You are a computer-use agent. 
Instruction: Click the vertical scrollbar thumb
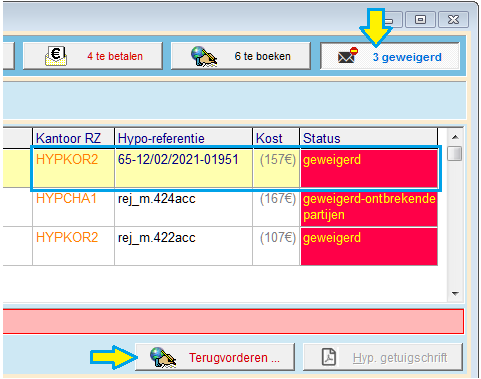coord(455,153)
